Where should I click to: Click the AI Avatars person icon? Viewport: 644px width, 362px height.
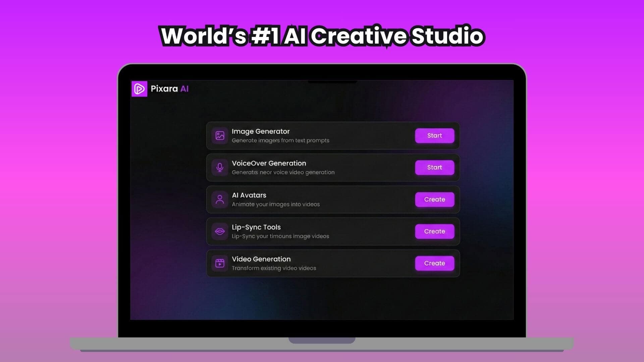click(220, 199)
